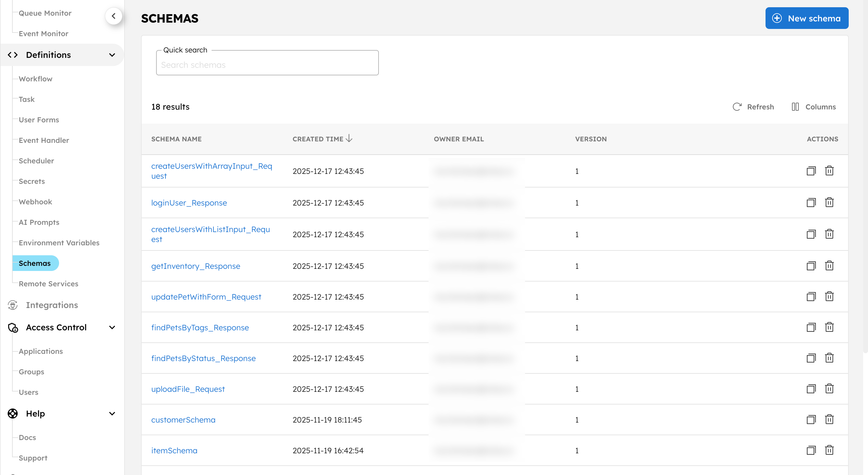Switch to the Workflow section
Image resolution: width=868 pixels, height=475 pixels.
(x=35, y=78)
